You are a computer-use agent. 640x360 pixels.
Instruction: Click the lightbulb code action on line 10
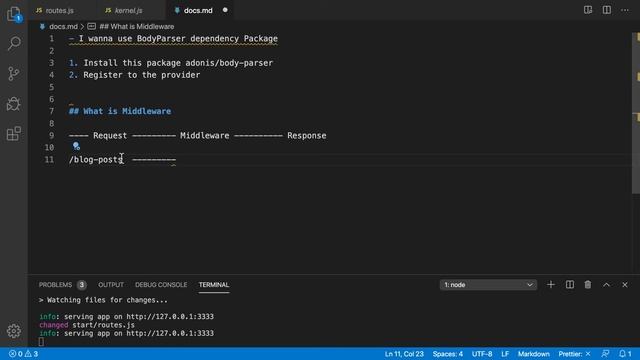coord(76,146)
